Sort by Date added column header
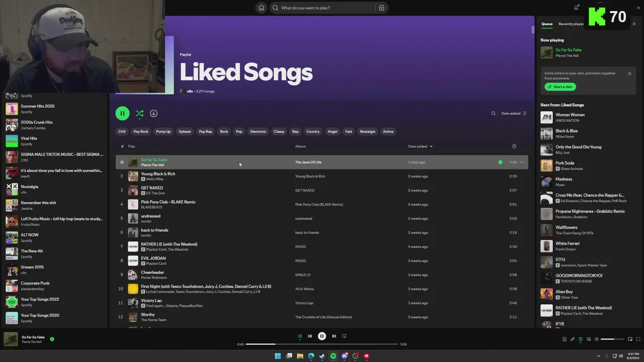 coord(420,146)
